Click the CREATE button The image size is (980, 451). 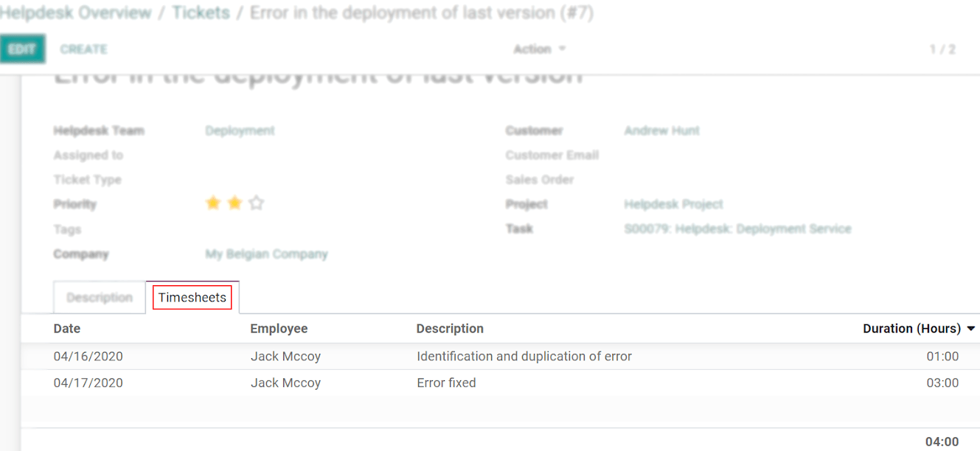click(x=83, y=49)
